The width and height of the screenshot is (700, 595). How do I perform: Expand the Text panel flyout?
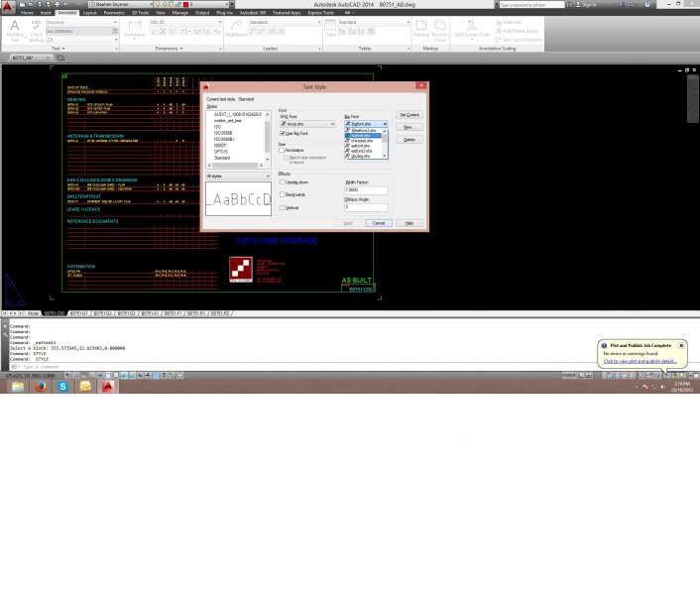click(x=58, y=49)
